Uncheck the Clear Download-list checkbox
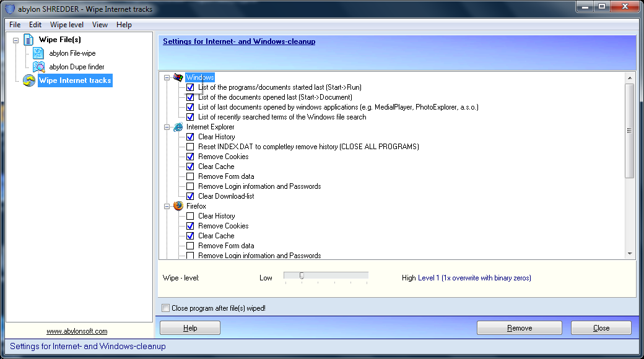 click(190, 196)
